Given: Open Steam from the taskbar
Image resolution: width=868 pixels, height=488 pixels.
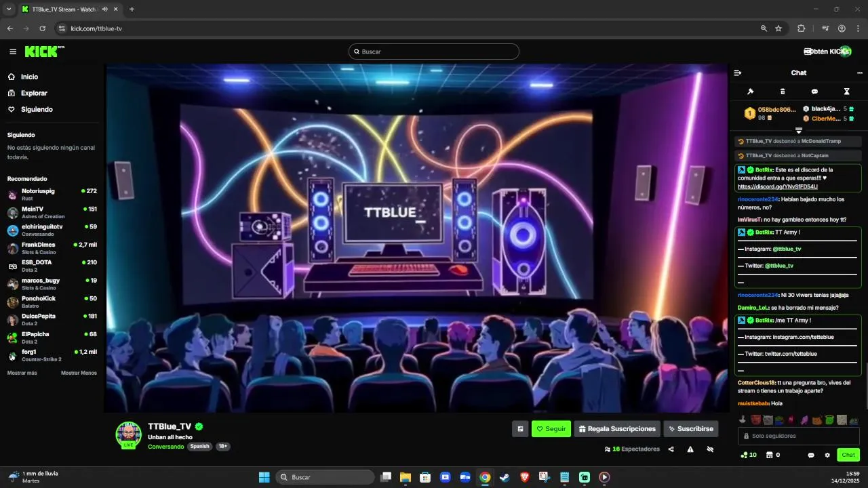Looking at the screenshot, I should pos(505,477).
